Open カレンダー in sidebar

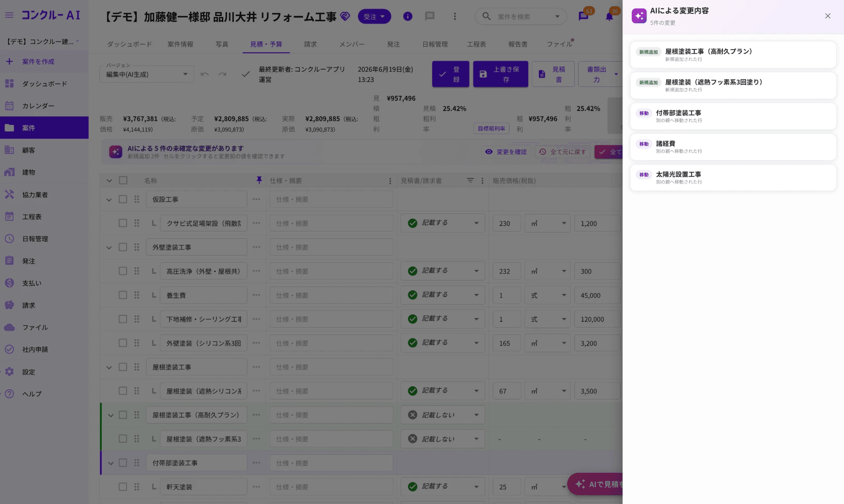(44, 105)
